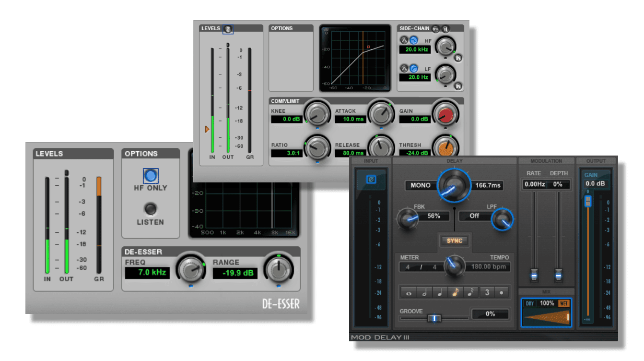
Task: Click the FBK feedback knob
Action: (408, 219)
